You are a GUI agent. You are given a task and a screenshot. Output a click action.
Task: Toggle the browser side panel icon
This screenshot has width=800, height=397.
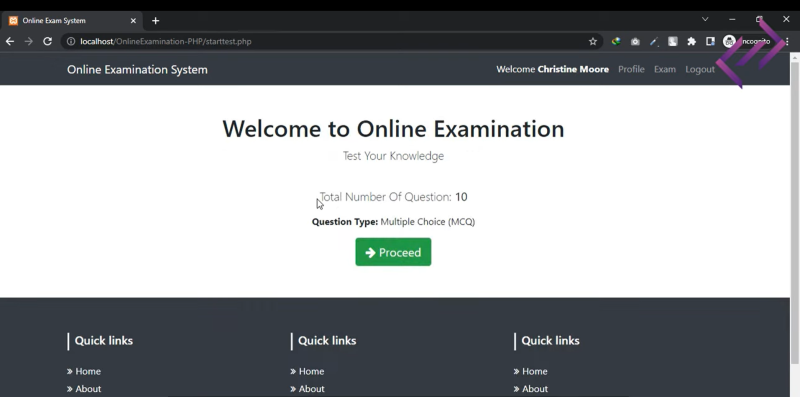710,41
